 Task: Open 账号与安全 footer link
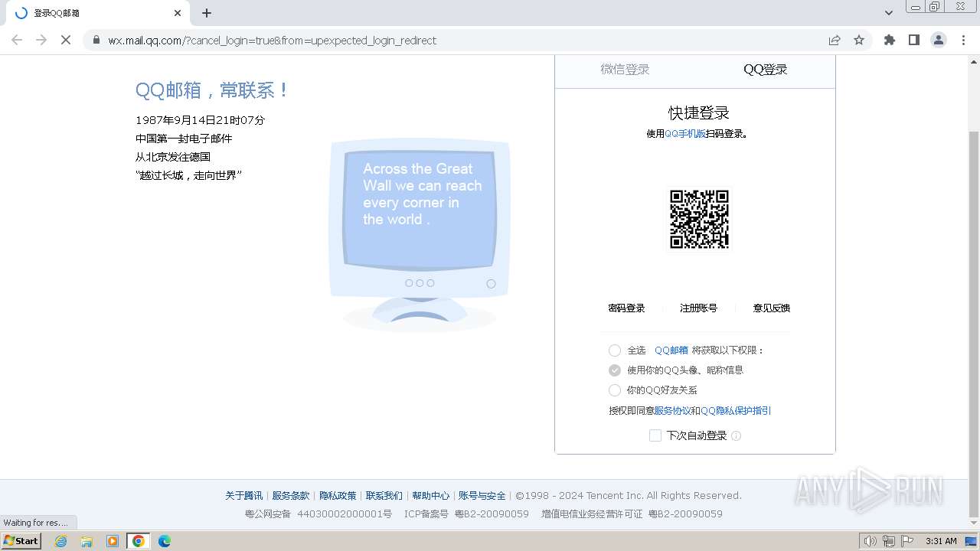pyautogui.click(x=482, y=495)
